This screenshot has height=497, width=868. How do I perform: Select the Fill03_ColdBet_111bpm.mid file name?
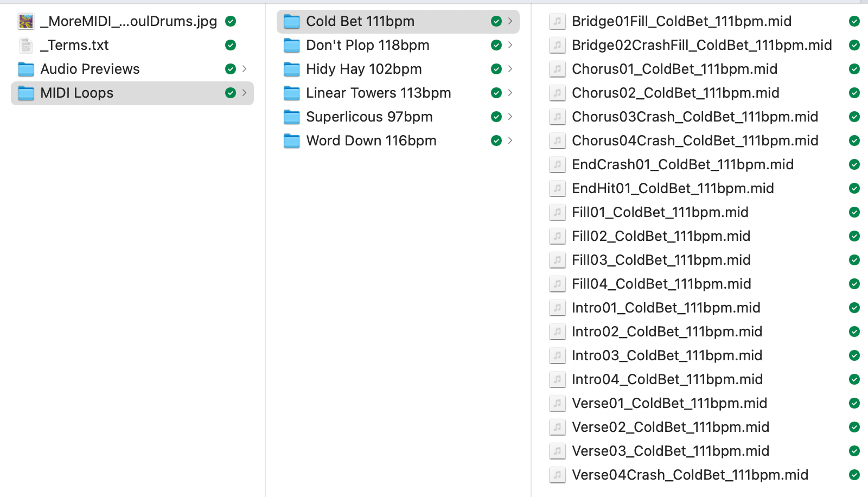pos(661,260)
